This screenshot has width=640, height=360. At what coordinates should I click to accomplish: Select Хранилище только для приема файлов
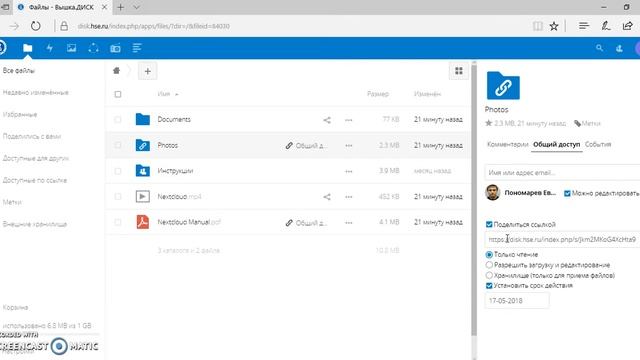pyautogui.click(x=489, y=276)
